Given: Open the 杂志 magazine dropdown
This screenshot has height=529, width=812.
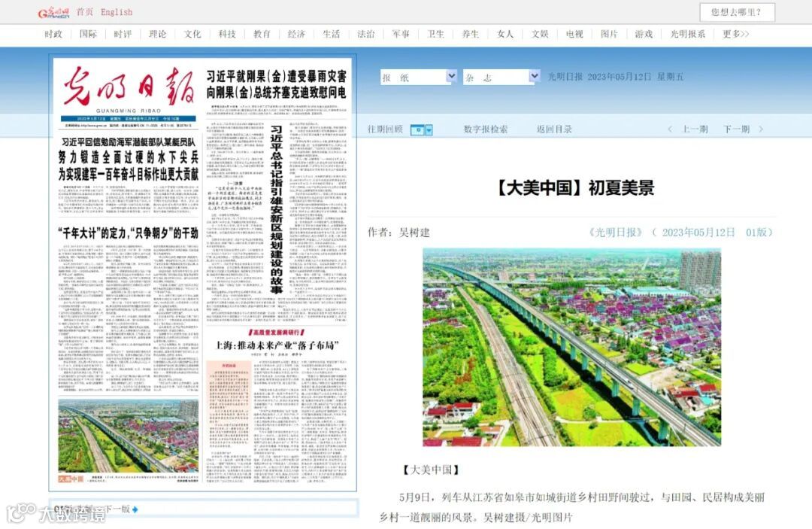Looking at the screenshot, I should (x=501, y=78).
